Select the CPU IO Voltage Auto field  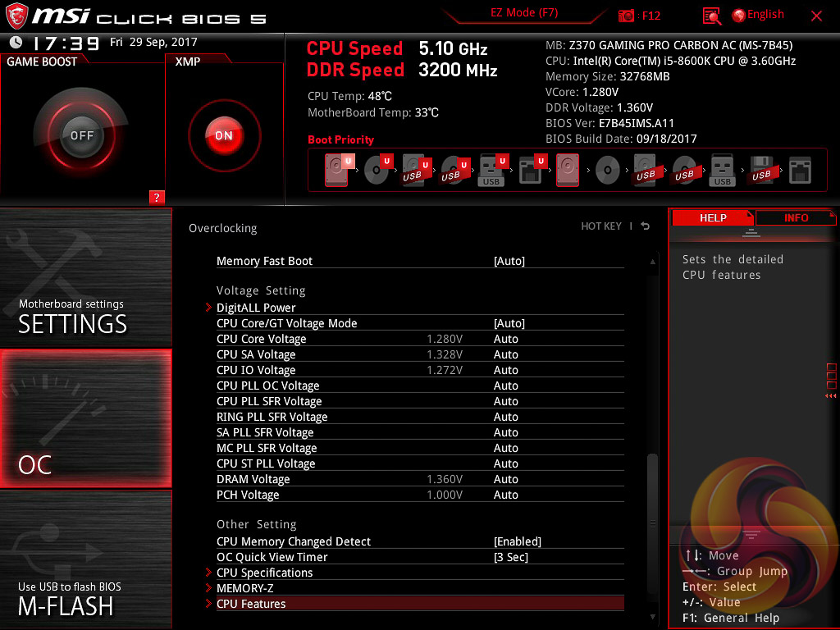[x=505, y=370]
